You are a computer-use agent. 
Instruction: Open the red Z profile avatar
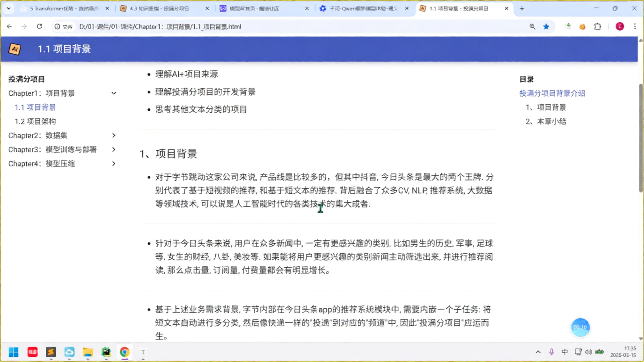(620, 26)
